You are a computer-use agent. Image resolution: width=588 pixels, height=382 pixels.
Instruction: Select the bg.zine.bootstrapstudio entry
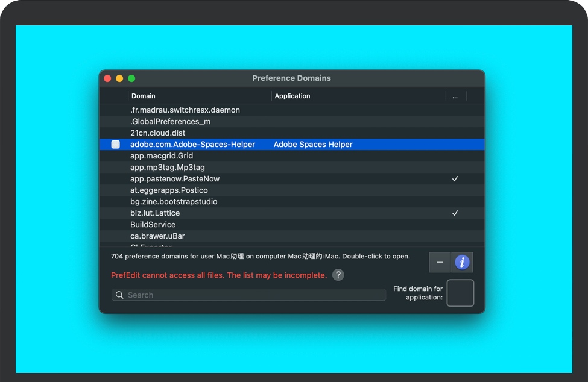[174, 202]
